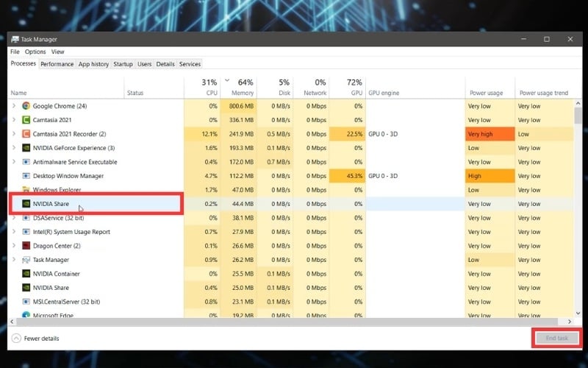
Task: Click the Task Manager process row icon
Action: (26, 260)
